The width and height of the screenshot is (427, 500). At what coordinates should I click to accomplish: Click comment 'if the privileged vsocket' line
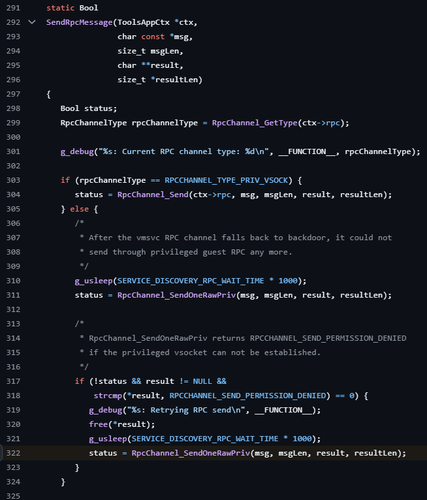200,353
